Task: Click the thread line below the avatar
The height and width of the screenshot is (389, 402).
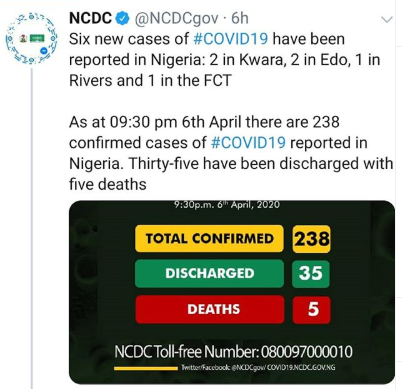Action: (x=32, y=228)
